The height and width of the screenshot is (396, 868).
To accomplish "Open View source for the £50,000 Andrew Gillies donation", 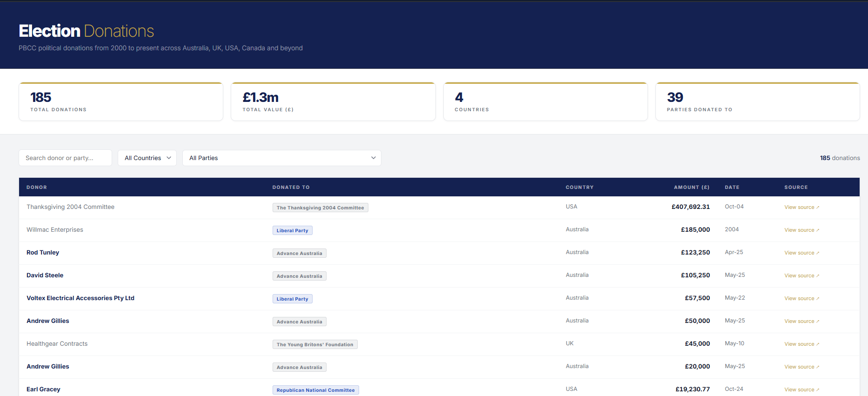I will [801, 321].
